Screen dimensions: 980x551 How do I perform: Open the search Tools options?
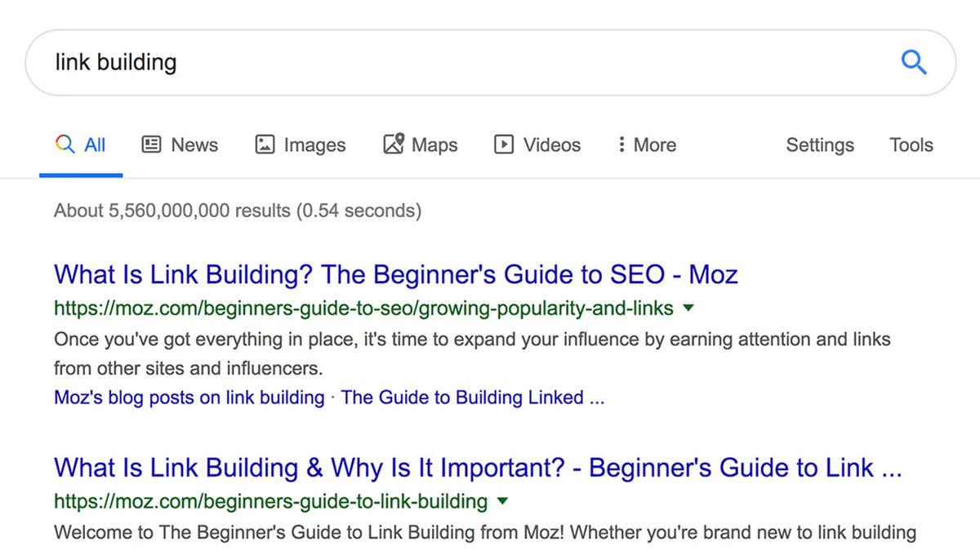(x=911, y=144)
